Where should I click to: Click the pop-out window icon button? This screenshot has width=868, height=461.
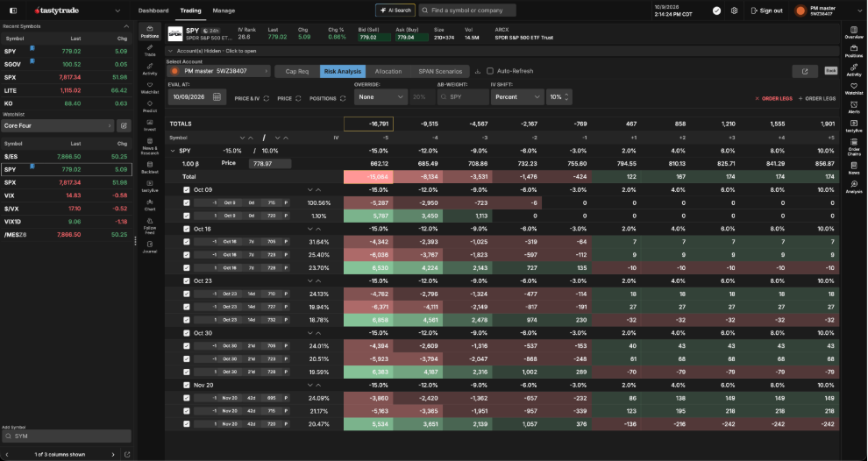click(x=805, y=71)
